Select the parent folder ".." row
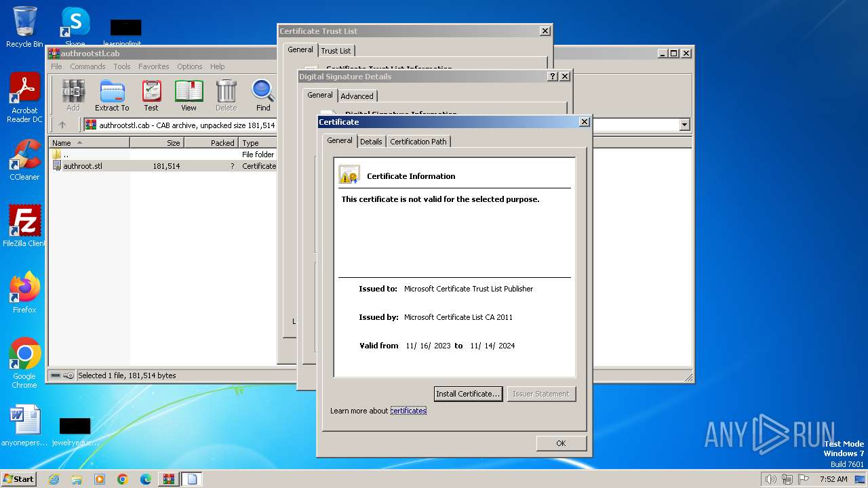The image size is (868, 488). [163, 155]
